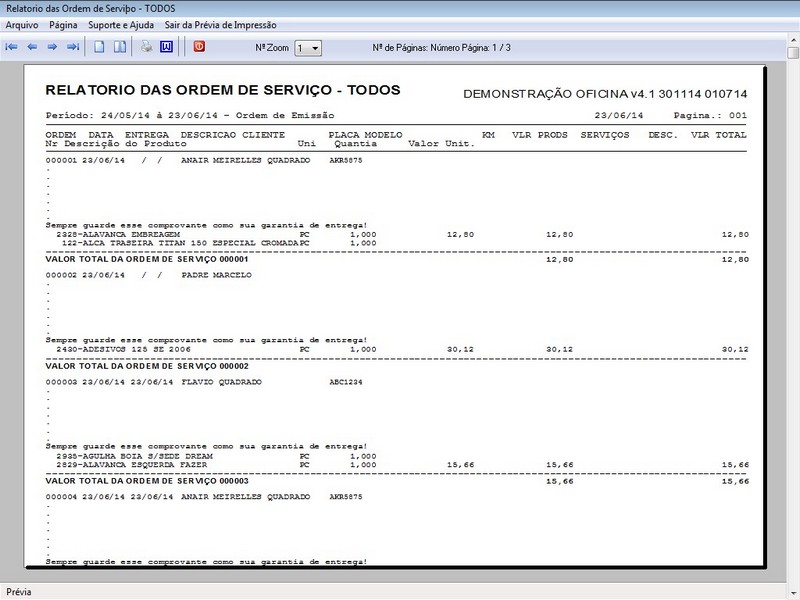The image size is (800, 600).
Task: Click the report title RELATORIO DAS ORDEM DE SERVIÇO
Action: tap(223, 90)
